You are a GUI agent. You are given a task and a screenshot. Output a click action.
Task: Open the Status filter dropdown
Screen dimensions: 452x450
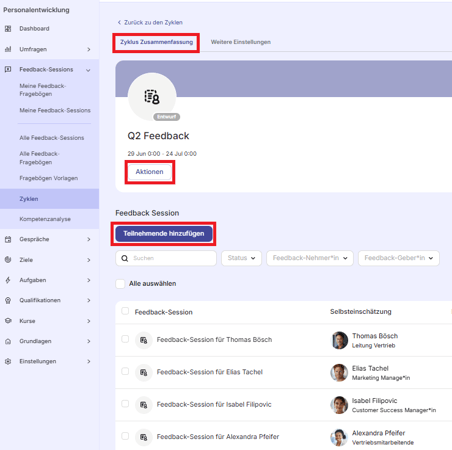tap(241, 258)
